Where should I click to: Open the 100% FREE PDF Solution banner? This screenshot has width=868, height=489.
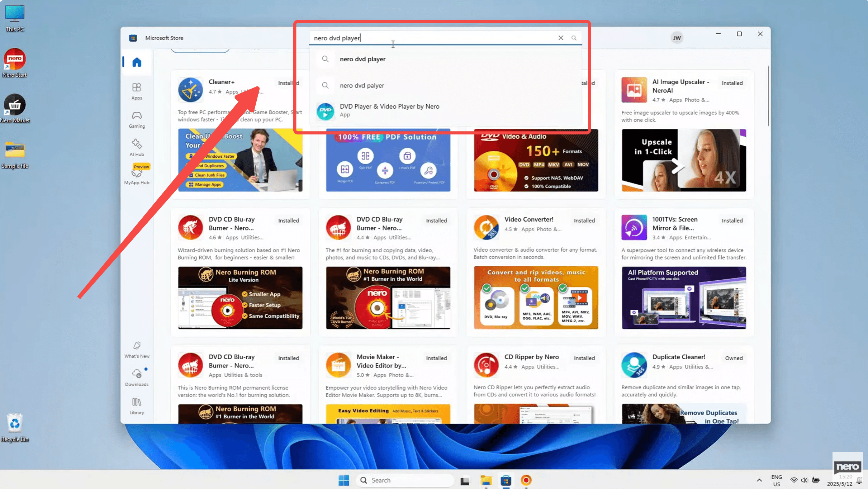click(x=388, y=160)
